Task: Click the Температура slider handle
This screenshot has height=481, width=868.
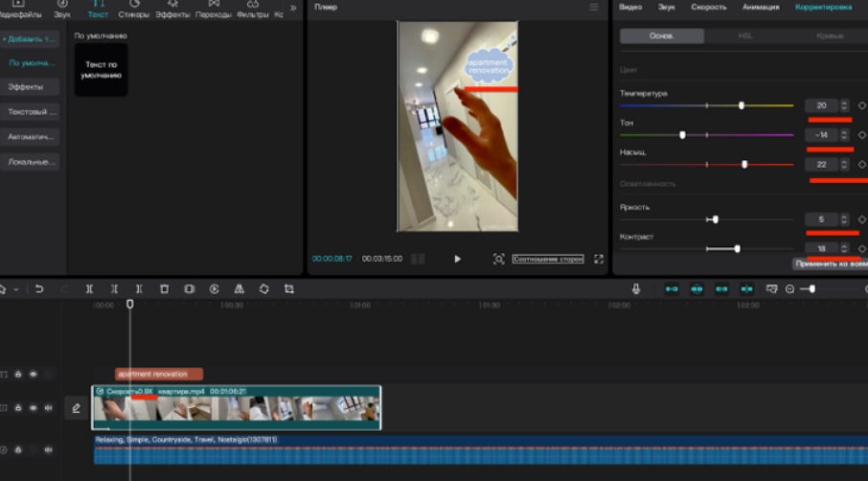Action: click(742, 105)
